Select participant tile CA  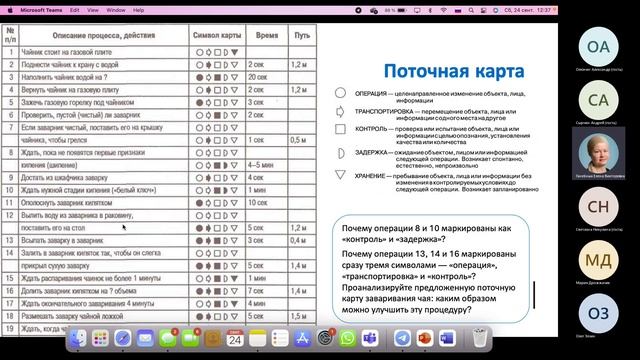pyautogui.click(x=598, y=100)
